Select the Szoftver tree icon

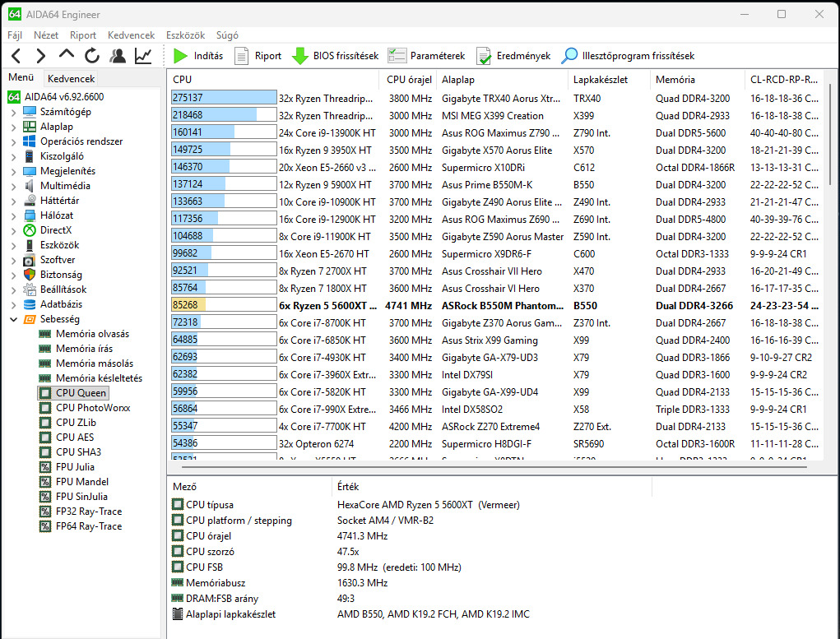(x=30, y=260)
